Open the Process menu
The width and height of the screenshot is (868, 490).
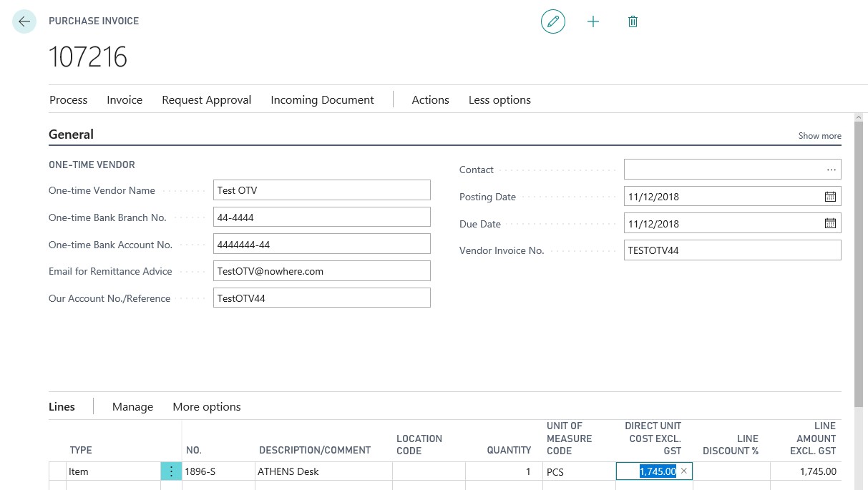coord(68,99)
